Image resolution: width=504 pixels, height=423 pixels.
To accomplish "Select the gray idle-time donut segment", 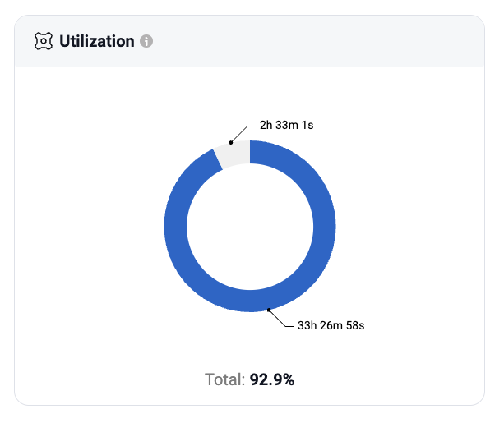I will click(234, 154).
